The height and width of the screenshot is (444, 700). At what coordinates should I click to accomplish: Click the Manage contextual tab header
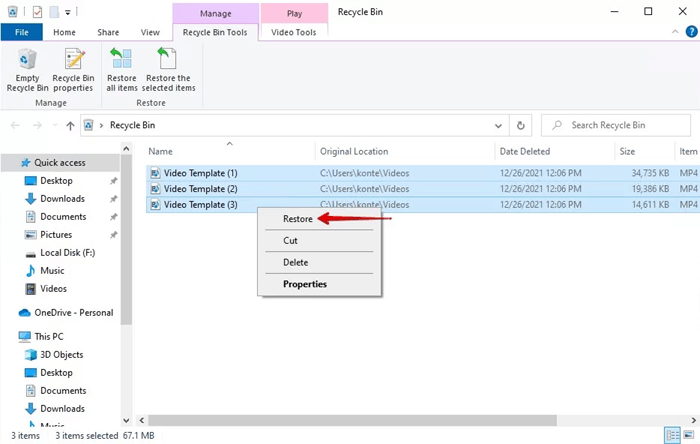(216, 13)
